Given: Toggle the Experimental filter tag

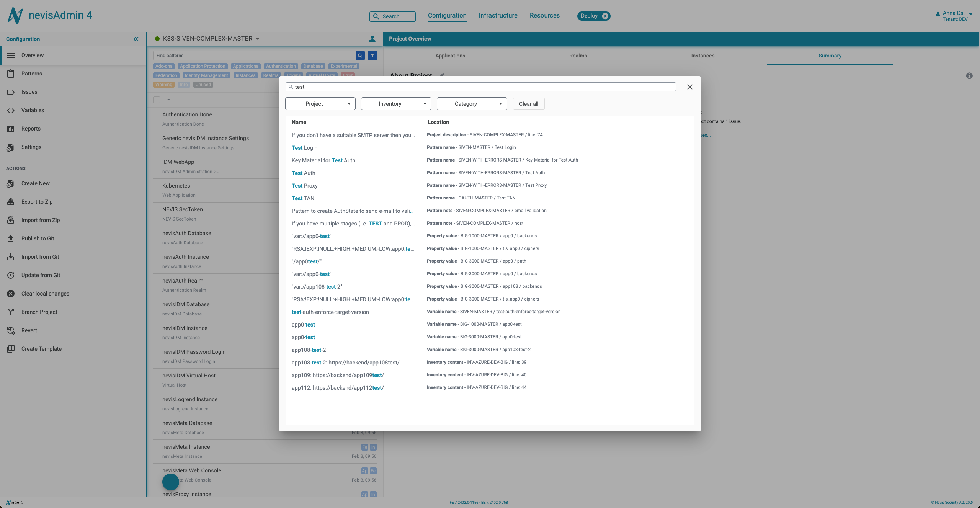Looking at the screenshot, I should (344, 66).
